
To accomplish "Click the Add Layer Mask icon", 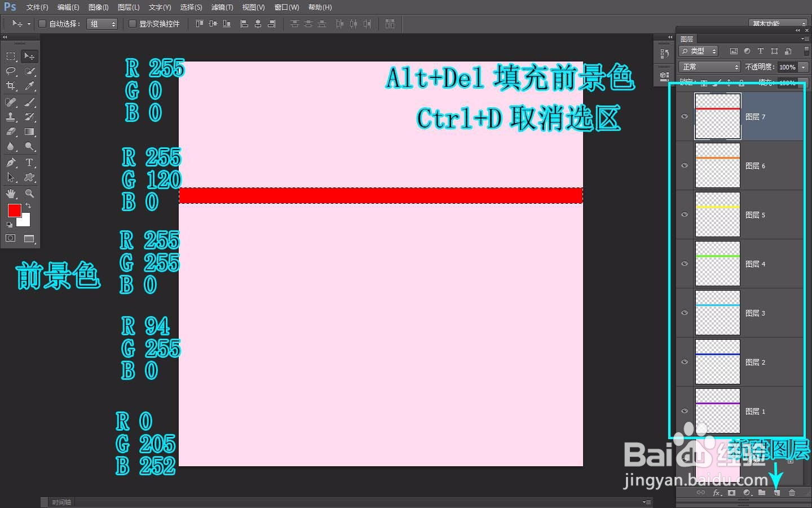I will (x=731, y=493).
